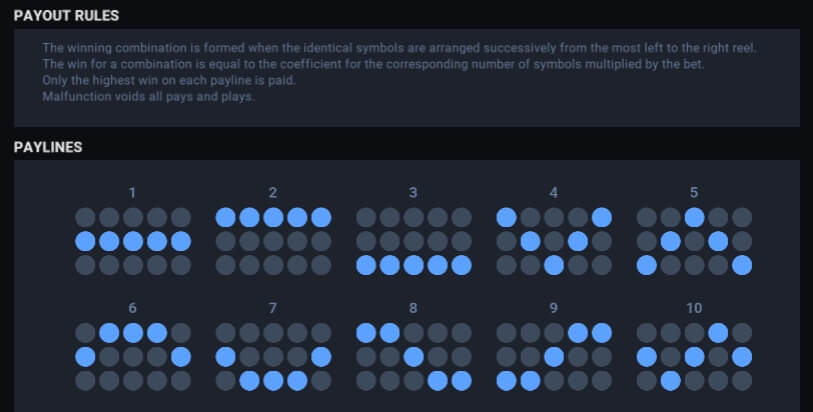
Task: Click the inverted-V payline 5 diagram
Action: [x=694, y=241]
